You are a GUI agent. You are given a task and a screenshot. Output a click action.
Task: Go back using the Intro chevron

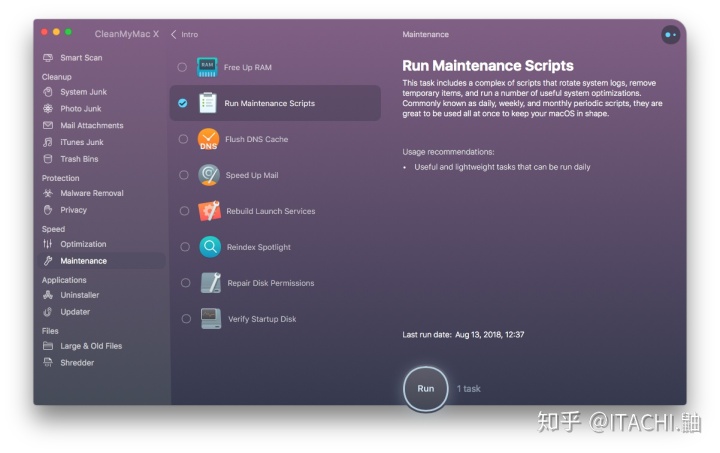point(174,34)
